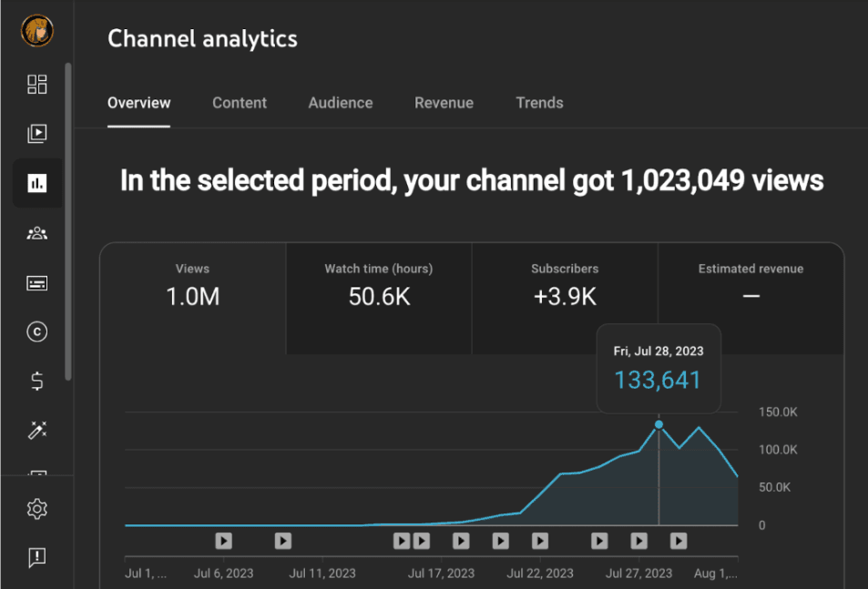Click the video marker below Jul 6, 2023
868x589 pixels.
tap(223, 541)
